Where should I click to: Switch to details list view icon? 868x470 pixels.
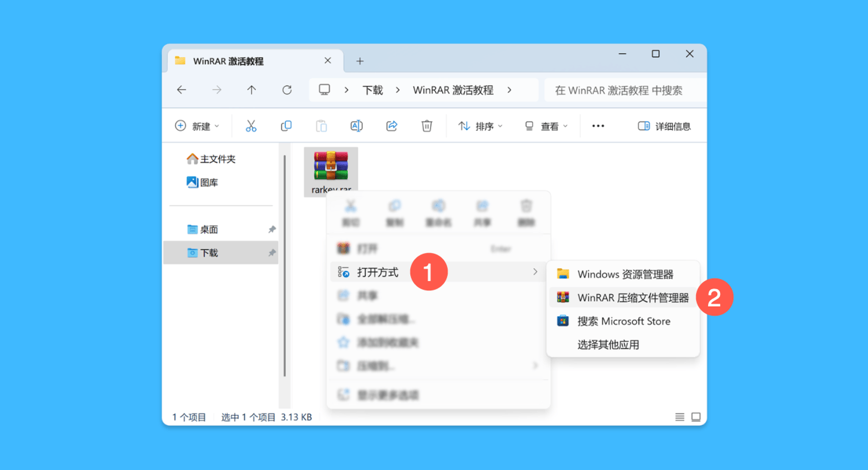coord(680,417)
